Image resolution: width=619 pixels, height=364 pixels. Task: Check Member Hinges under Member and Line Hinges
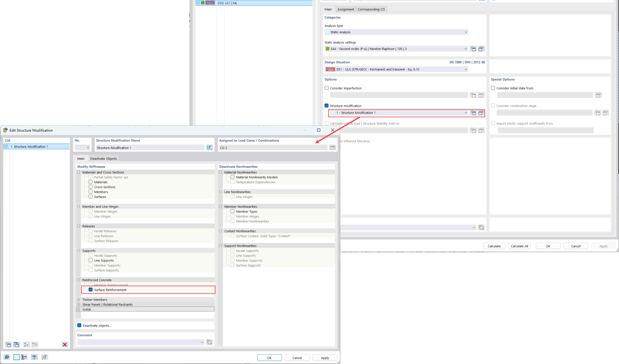coord(90,211)
